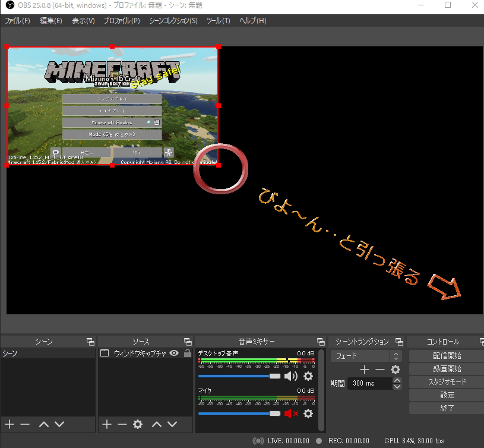Click the bottom-right red resize handle of capture
This screenshot has width=484, height=448.
(219, 165)
